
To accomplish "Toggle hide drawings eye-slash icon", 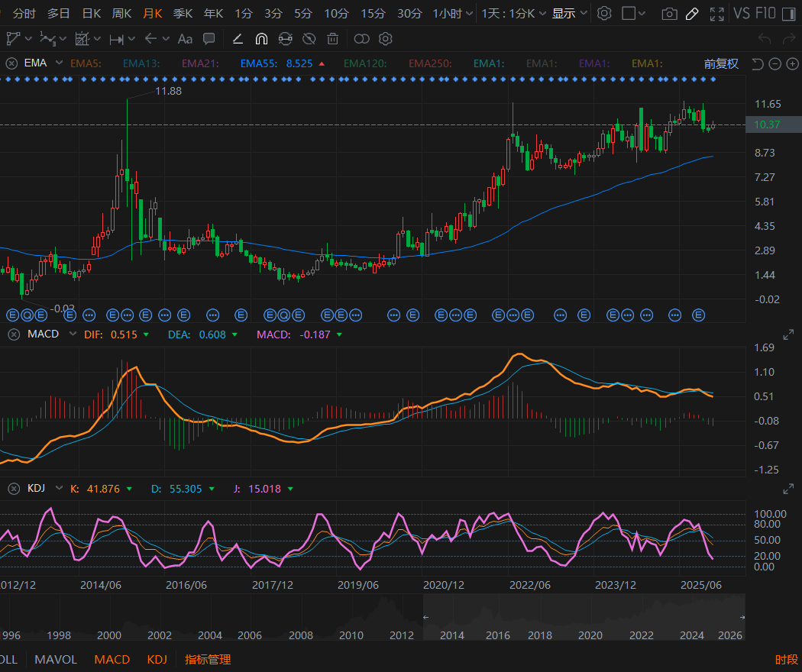I will click(x=309, y=38).
